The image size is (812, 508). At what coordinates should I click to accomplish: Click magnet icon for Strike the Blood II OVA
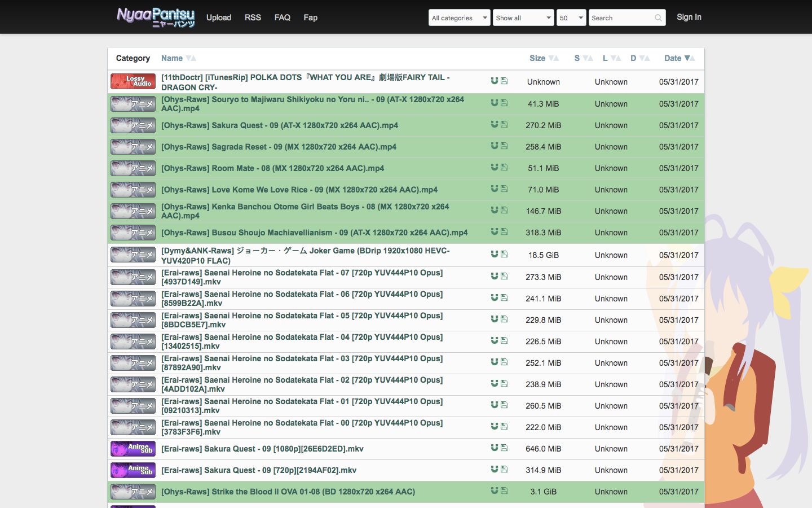494,491
